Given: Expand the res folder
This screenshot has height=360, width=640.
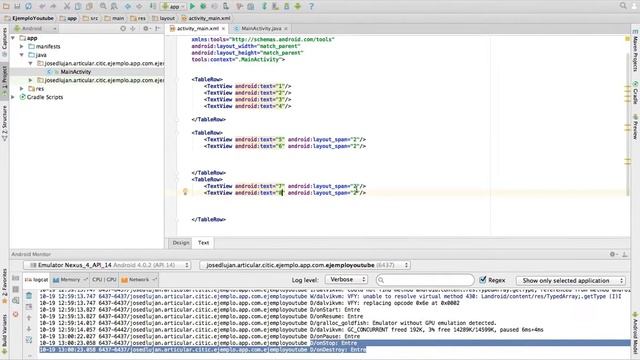Looking at the screenshot, I should 22,89.
